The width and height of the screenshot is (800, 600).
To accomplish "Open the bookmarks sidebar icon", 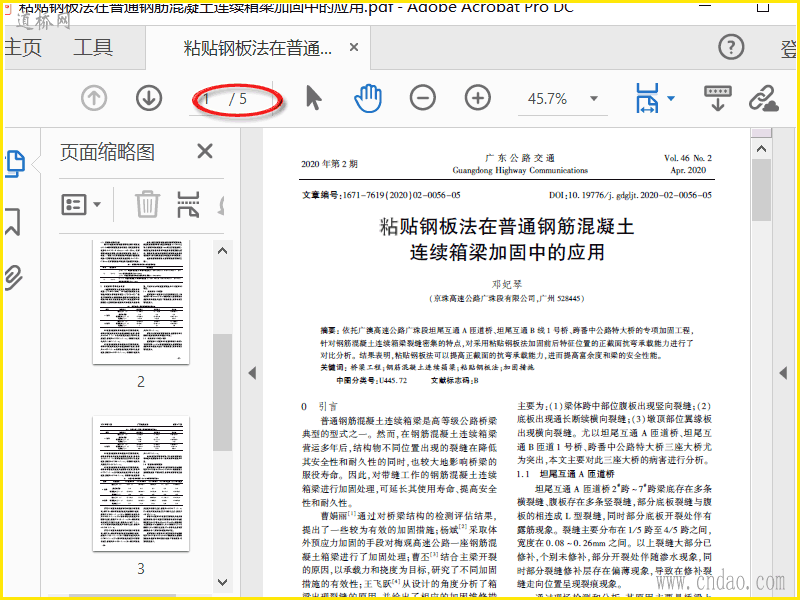I will click(13, 221).
